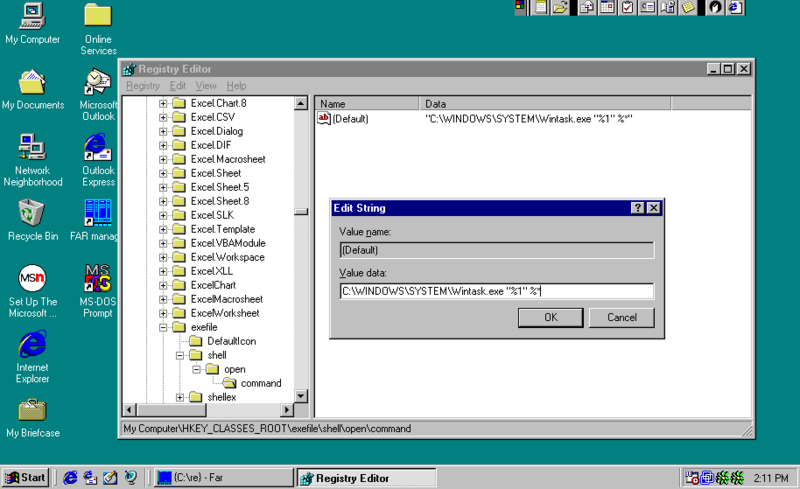
Task: Collapse the open key
Action: [x=196, y=369]
